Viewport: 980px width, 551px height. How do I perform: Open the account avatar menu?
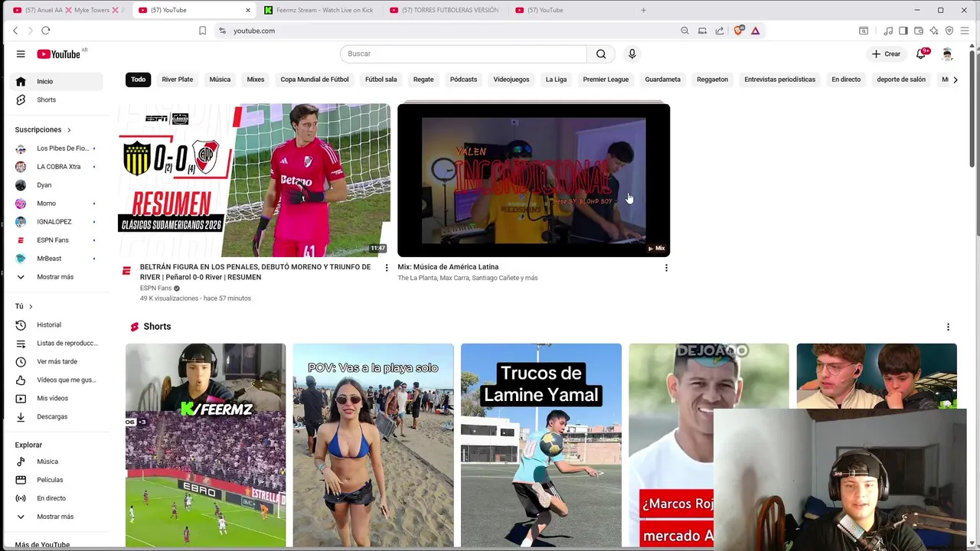click(x=947, y=54)
